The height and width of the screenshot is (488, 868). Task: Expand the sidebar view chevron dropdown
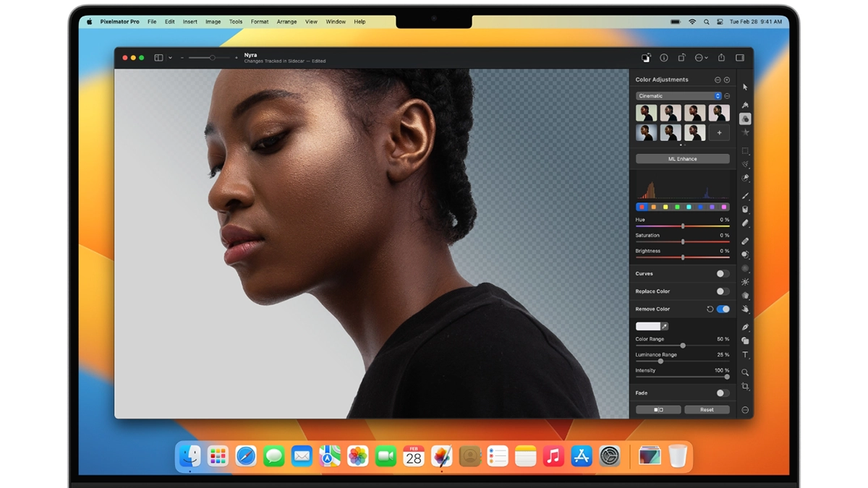[x=170, y=58]
